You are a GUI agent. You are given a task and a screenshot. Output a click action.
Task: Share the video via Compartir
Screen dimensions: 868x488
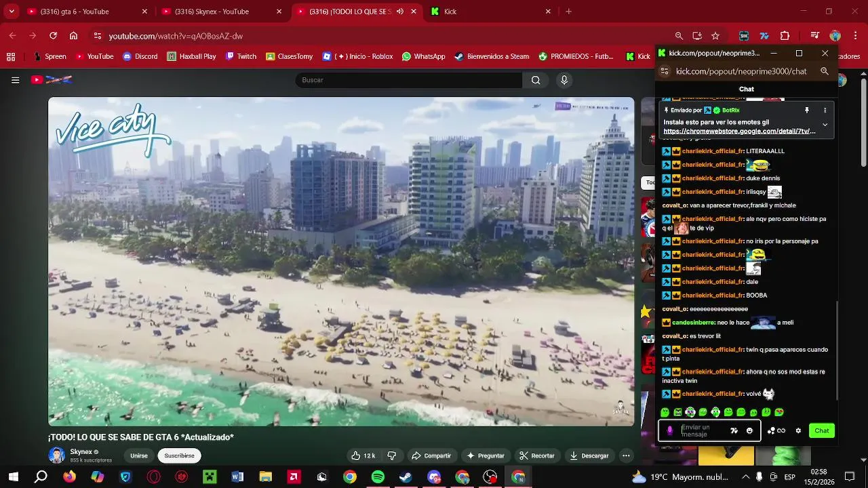tap(431, 455)
